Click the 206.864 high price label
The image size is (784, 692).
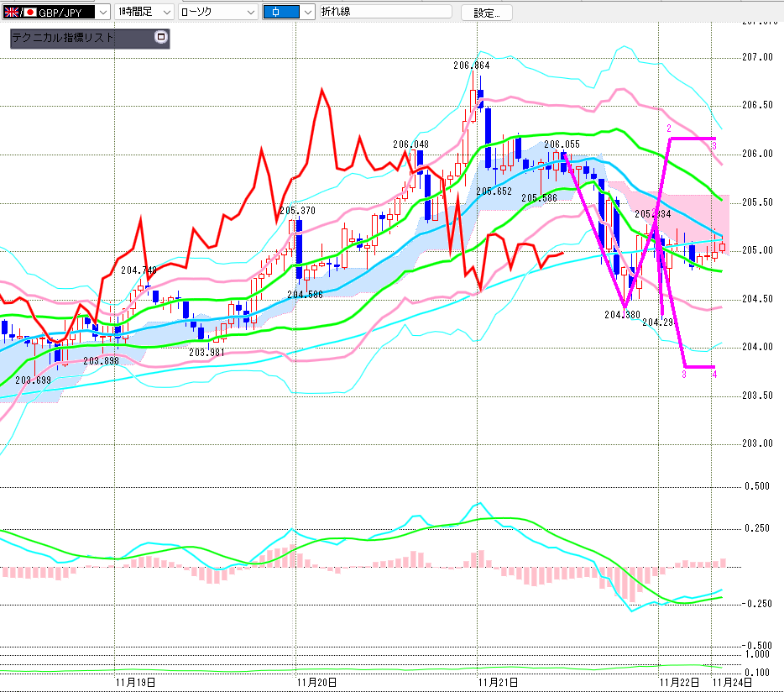pos(471,65)
